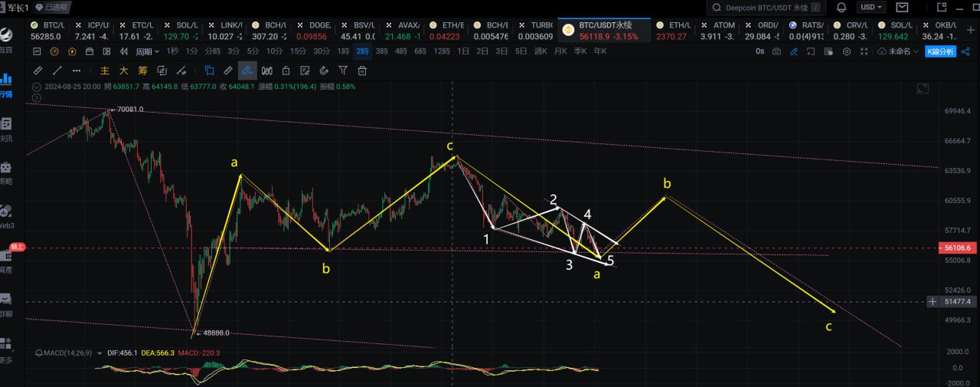Switch to the 1日 timeframe
The width and height of the screenshot is (980, 387).
463,51
